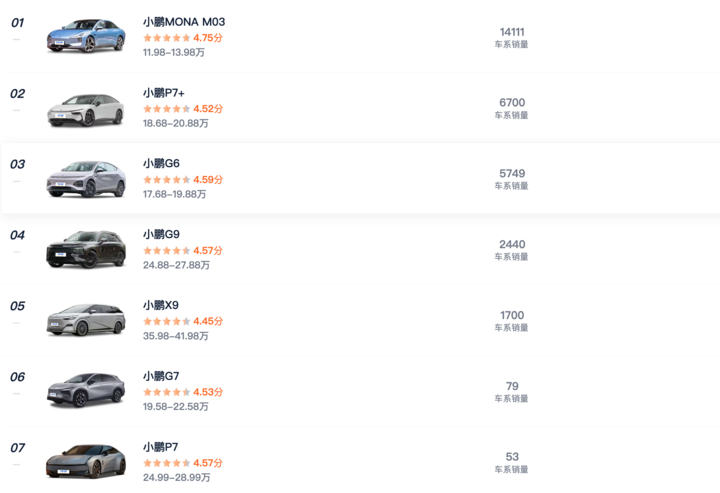The width and height of the screenshot is (720, 493).
Task: Select the 11.98-13.98万 price range
Action: (x=174, y=52)
